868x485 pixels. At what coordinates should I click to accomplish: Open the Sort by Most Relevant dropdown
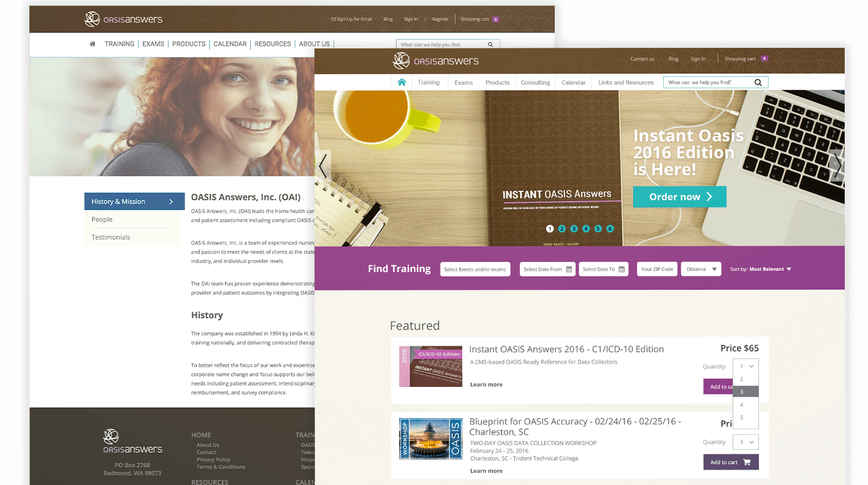[x=761, y=269]
